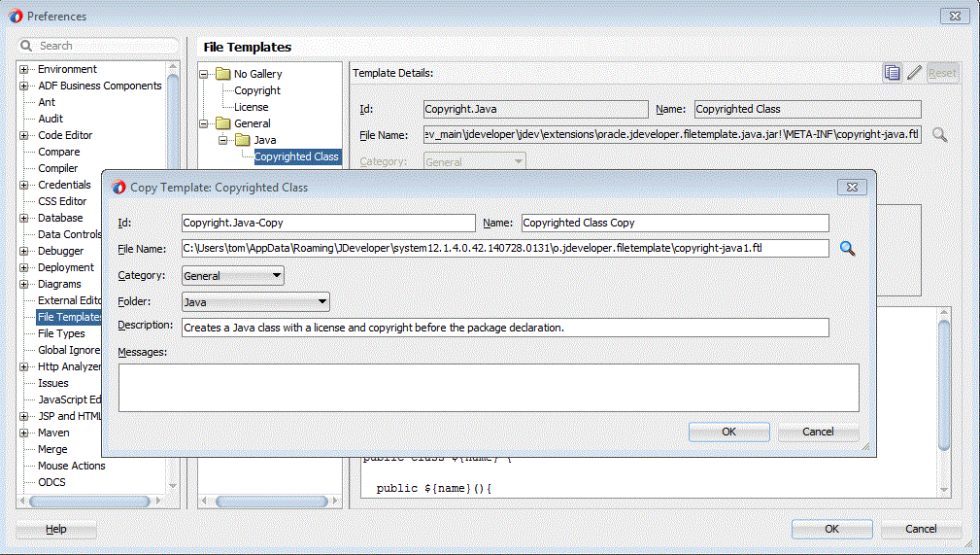Expand the Deployment node
This screenshot has width=980, height=555.
pyautogui.click(x=23, y=267)
